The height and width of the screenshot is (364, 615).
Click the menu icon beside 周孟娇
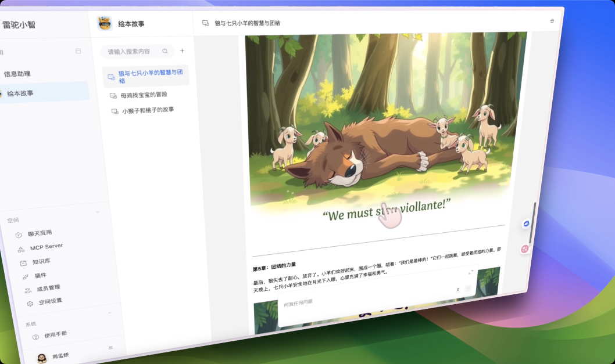coord(110,348)
